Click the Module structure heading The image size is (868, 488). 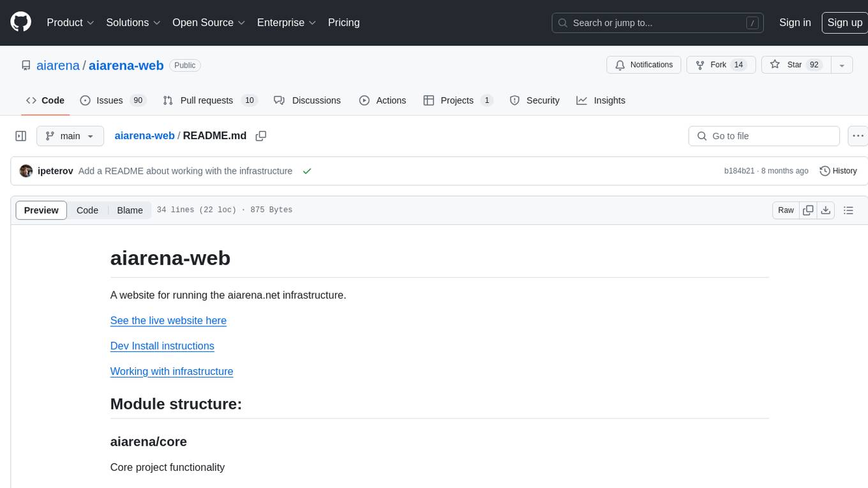pyautogui.click(x=176, y=404)
